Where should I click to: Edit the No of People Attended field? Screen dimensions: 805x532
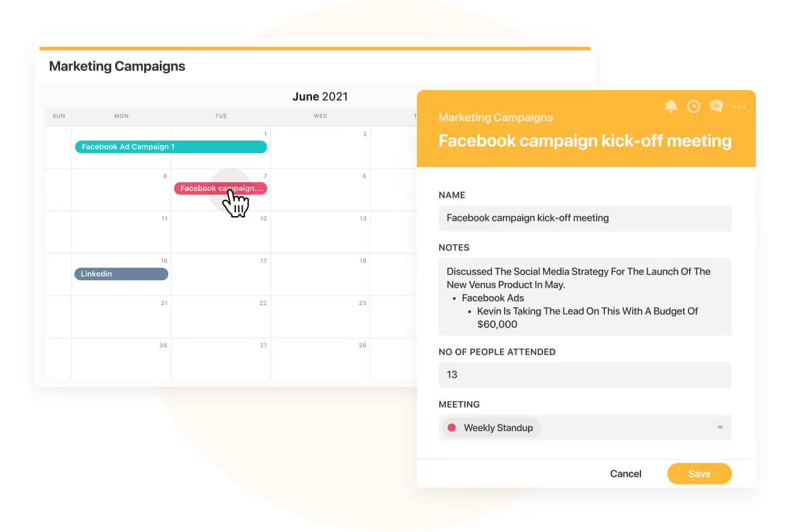(x=585, y=375)
